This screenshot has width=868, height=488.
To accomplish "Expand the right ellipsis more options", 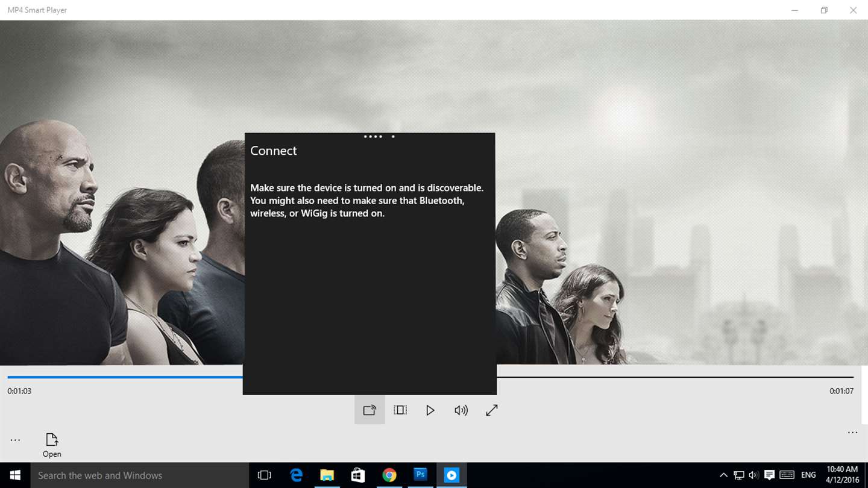I will [x=852, y=433].
